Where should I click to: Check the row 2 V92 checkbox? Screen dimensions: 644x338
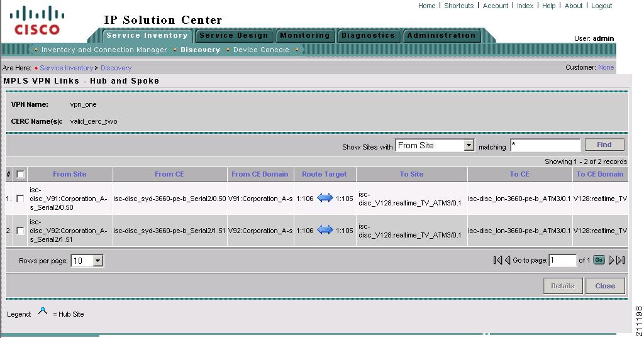click(20, 231)
